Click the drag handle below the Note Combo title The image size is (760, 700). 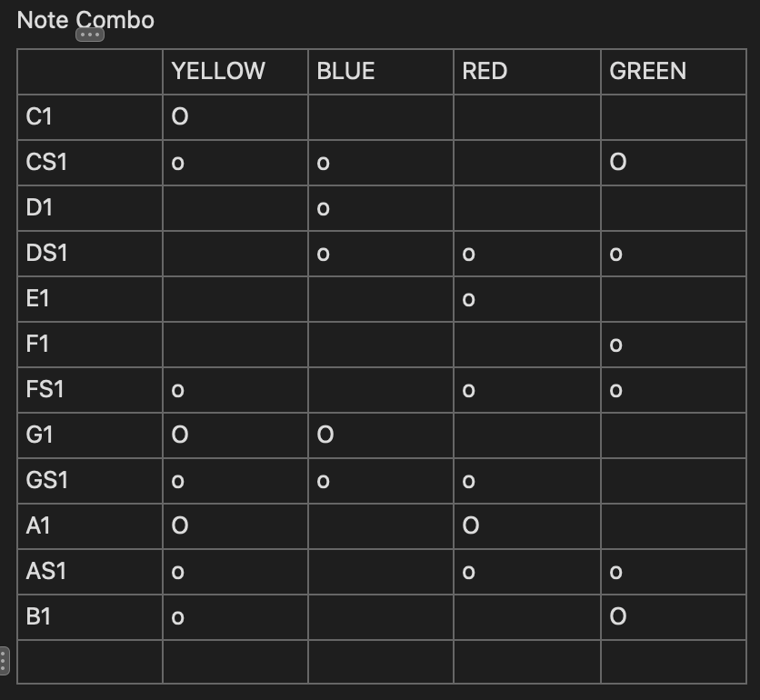point(88,34)
